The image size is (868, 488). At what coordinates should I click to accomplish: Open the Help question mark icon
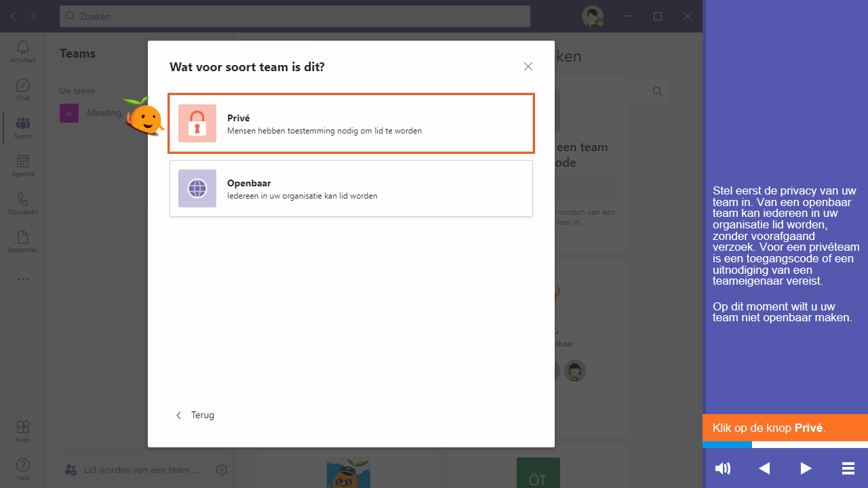pos(23,469)
